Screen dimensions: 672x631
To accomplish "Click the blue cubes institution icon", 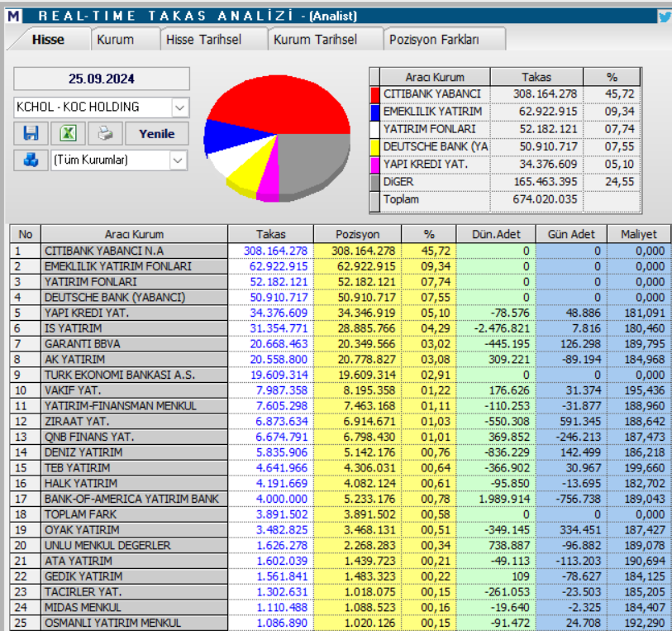I will tap(31, 160).
